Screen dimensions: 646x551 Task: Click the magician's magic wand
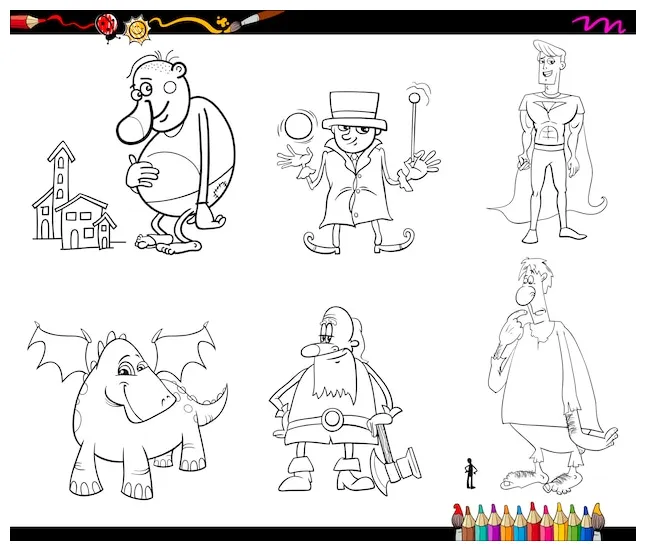point(414,127)
